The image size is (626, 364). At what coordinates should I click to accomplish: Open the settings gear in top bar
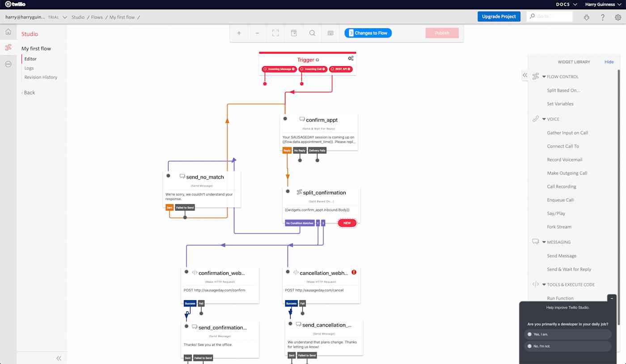pos(618,17)
